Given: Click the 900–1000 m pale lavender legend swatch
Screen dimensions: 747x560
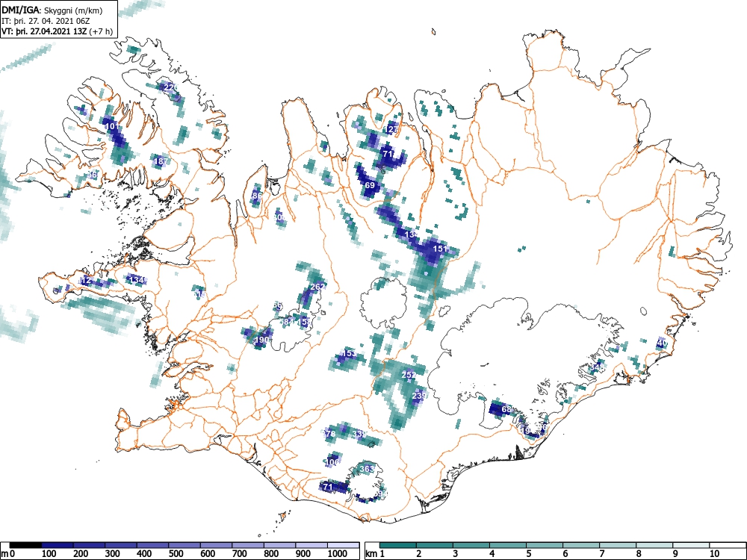Looking at the screenshot, I should point(311,544).
